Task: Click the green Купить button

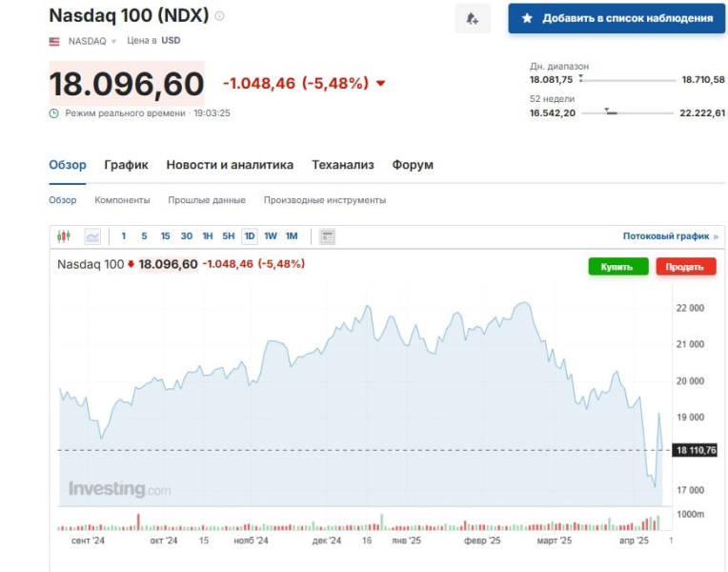Action: point(618,267)
